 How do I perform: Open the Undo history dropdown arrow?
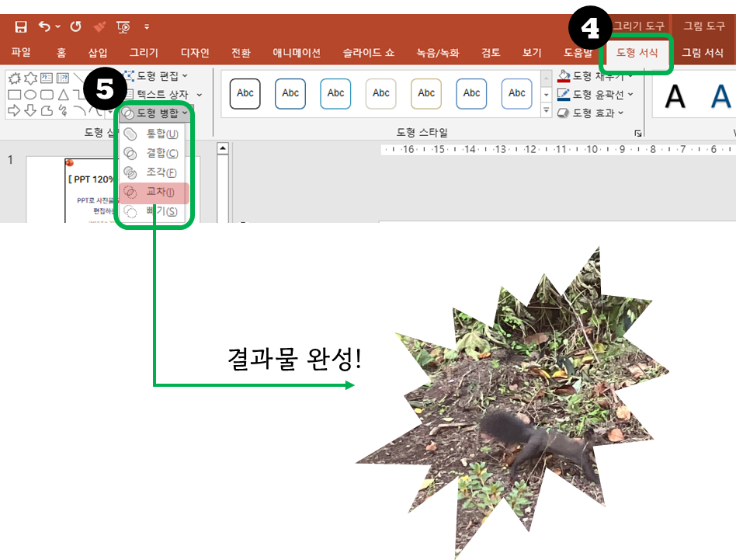point(57,26)
